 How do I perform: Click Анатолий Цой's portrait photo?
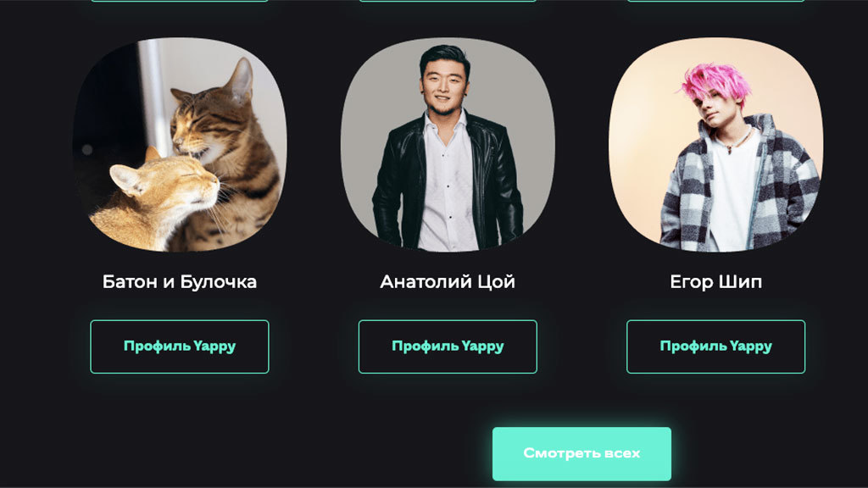pyautogui.click(x=448, y=144)
